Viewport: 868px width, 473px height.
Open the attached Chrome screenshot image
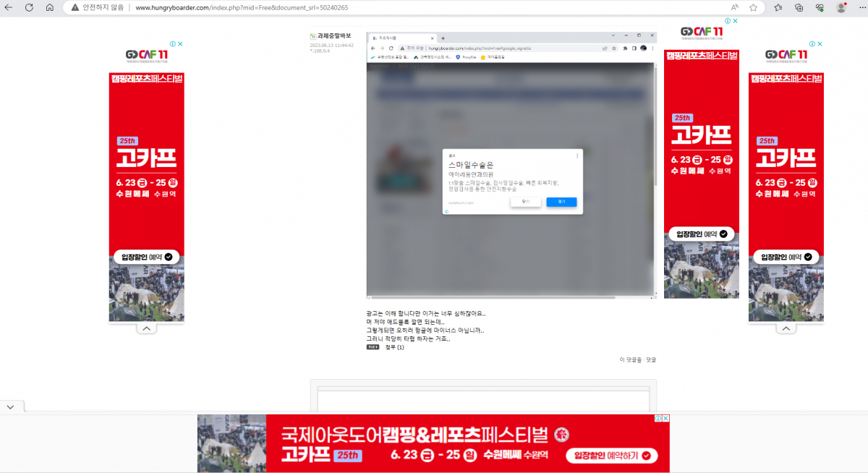511,165
